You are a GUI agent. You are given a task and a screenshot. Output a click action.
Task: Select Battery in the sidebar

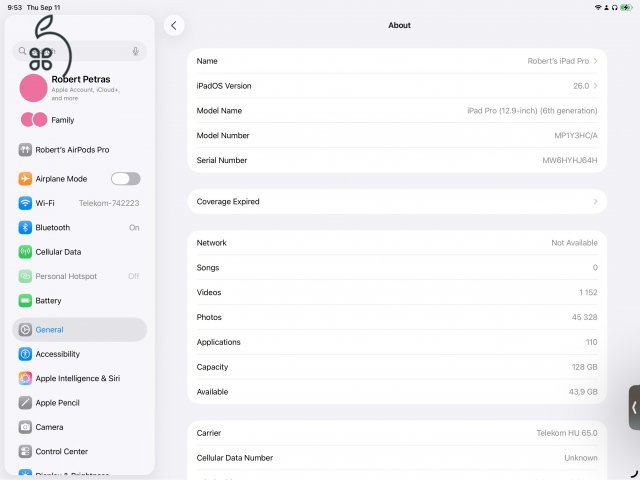pyautogui.click(x=80, y=301)
